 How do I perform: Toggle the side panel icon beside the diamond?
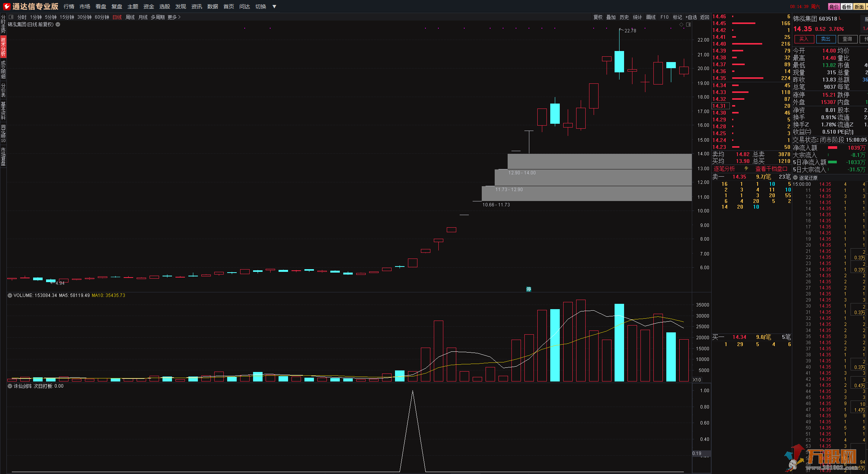688,24
